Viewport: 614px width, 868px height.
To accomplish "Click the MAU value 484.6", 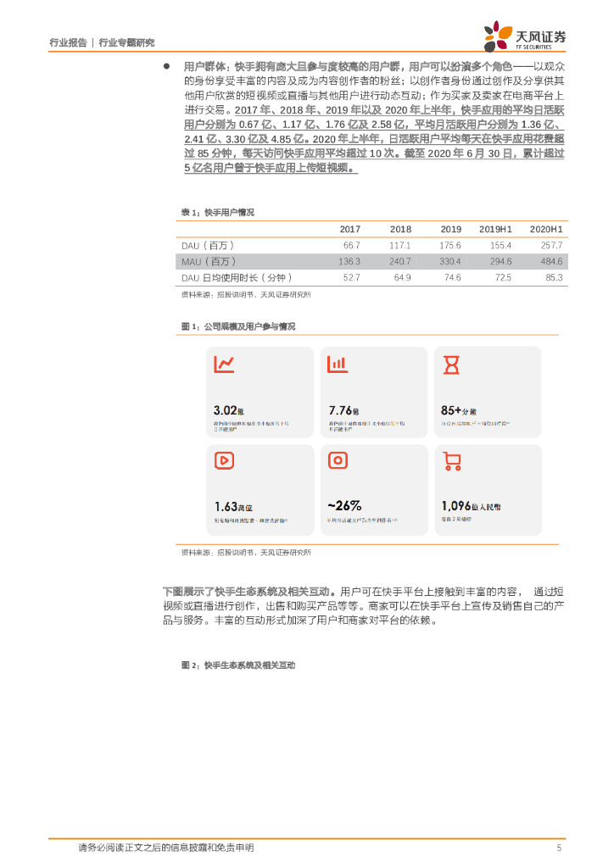I will tap(551, 261).
